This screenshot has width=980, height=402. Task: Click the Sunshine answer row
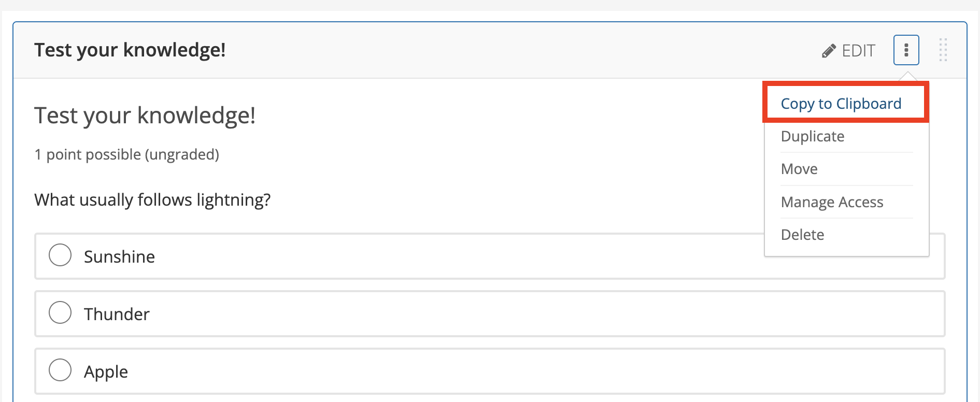tap(363, 256)
